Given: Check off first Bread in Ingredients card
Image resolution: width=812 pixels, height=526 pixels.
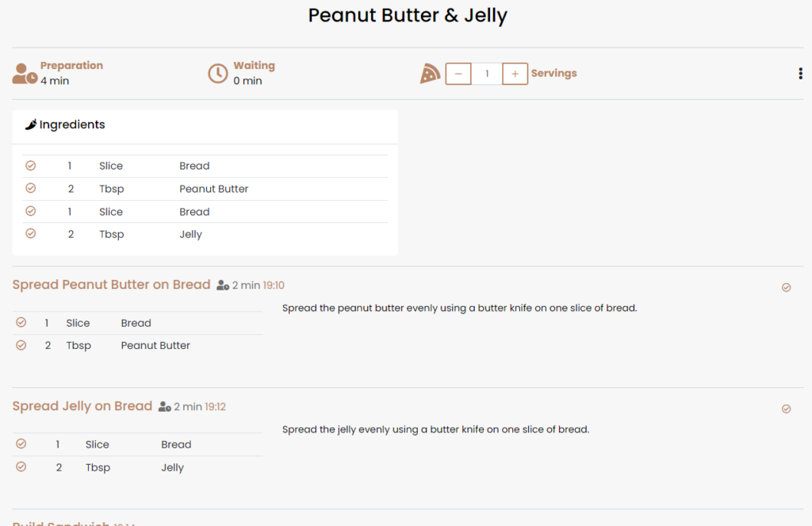Looking at the screenshot, I should [x=31, y=166].
